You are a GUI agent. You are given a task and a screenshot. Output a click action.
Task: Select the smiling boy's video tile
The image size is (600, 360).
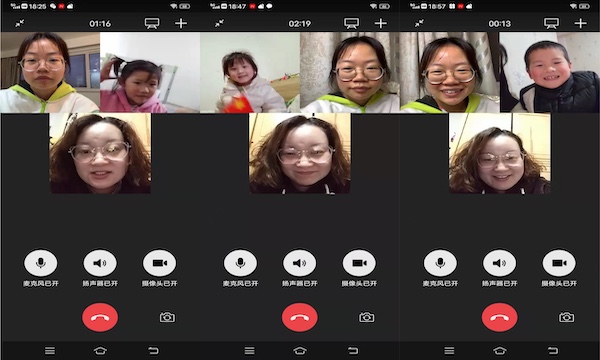(549, 72)
